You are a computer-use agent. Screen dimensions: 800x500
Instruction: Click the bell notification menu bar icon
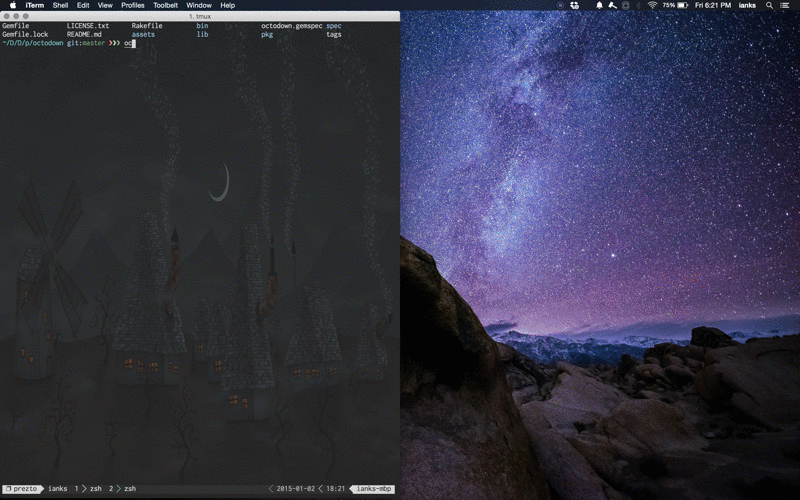[599, 5]
